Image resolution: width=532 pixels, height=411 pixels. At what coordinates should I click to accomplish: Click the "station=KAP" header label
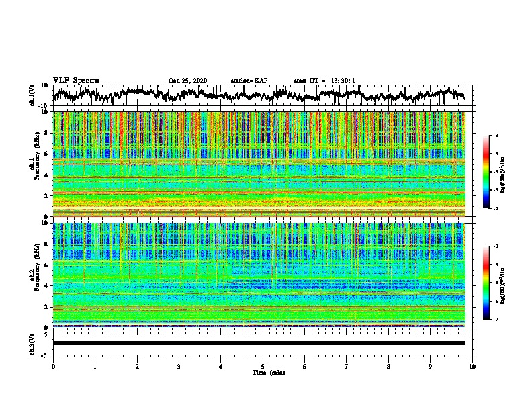(249, 81)
